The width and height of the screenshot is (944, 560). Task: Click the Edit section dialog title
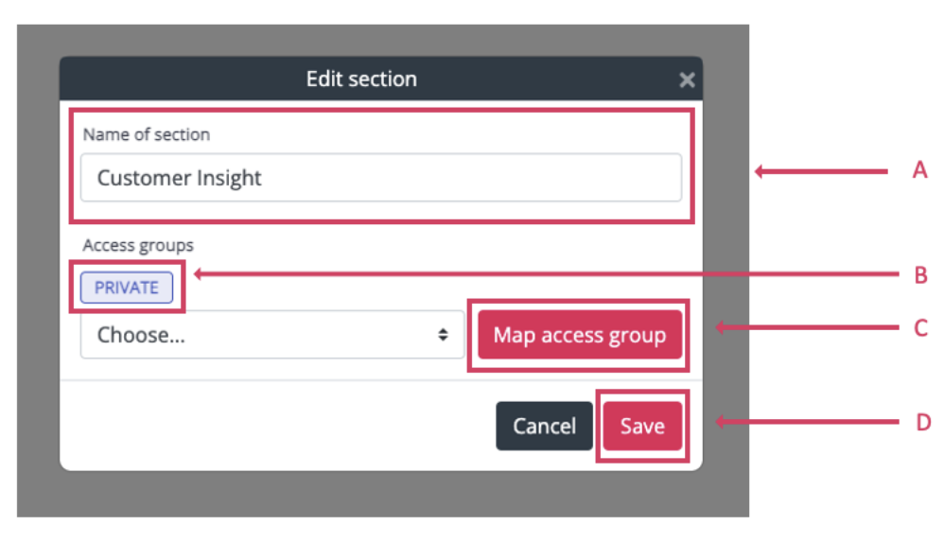(361, 79)
